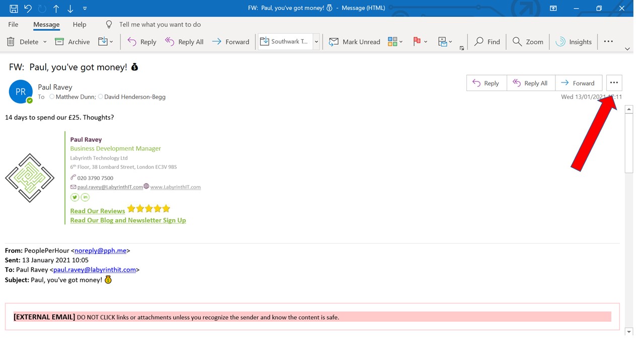Click the Reply button in message header
This screenshot has width=644, height=362.
pyautogui.click(x=487, y=83)
